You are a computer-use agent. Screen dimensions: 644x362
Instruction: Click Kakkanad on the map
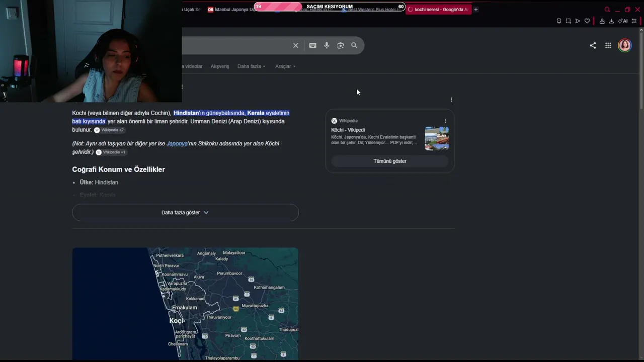pos(195,299)
